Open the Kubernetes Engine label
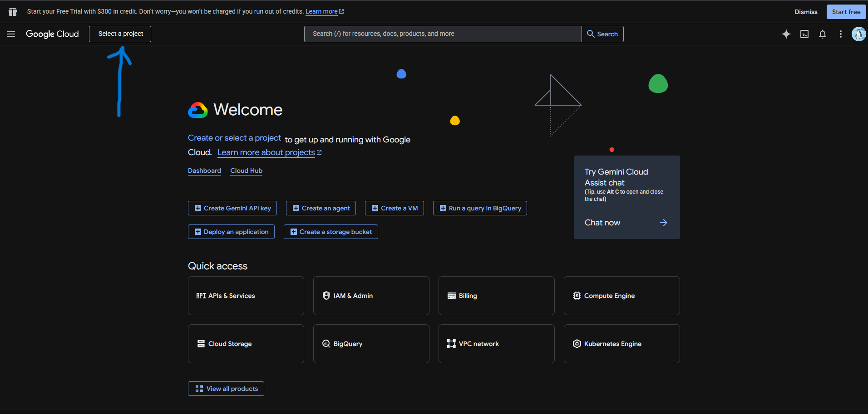This screenshot has width=868, height=414. (x=613, y=344)
